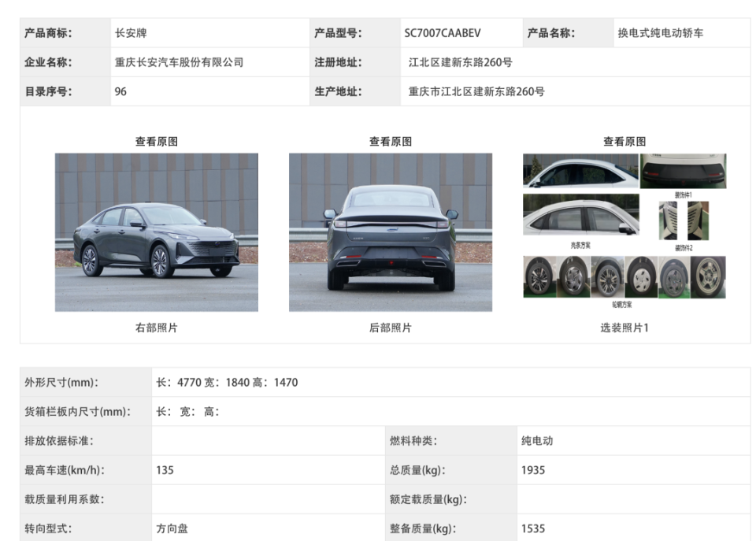Click total mass value 1935

click(533, 470)
